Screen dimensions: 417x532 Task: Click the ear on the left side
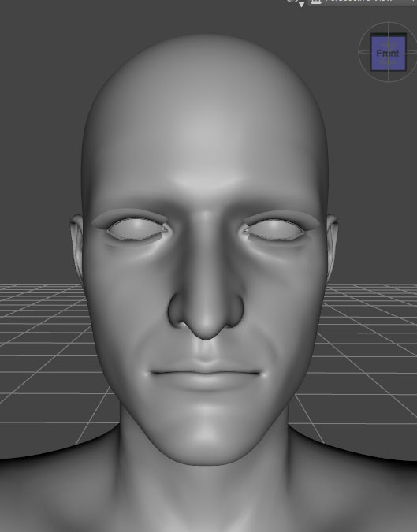76,244
